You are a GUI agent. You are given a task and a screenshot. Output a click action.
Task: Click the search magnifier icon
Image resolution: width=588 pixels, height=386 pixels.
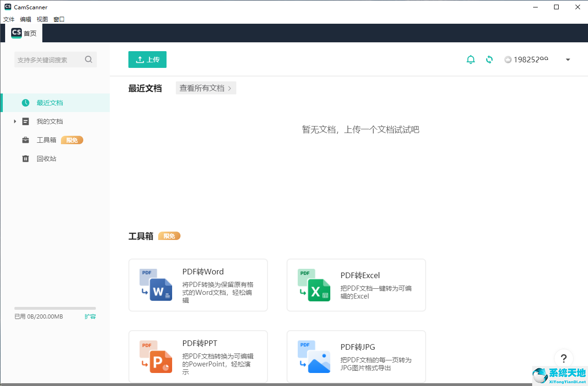88,60
